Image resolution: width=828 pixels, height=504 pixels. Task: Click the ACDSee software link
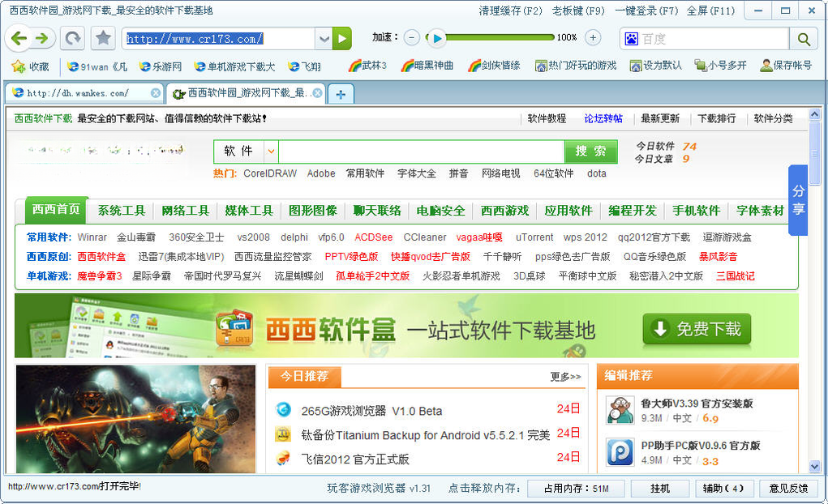(x=373, y=237)
